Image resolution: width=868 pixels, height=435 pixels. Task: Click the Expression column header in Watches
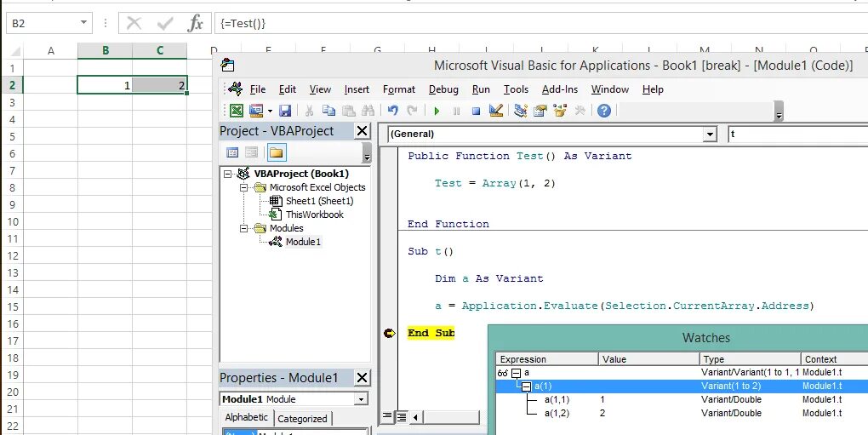pyautogui.click(x=547, y=359)
